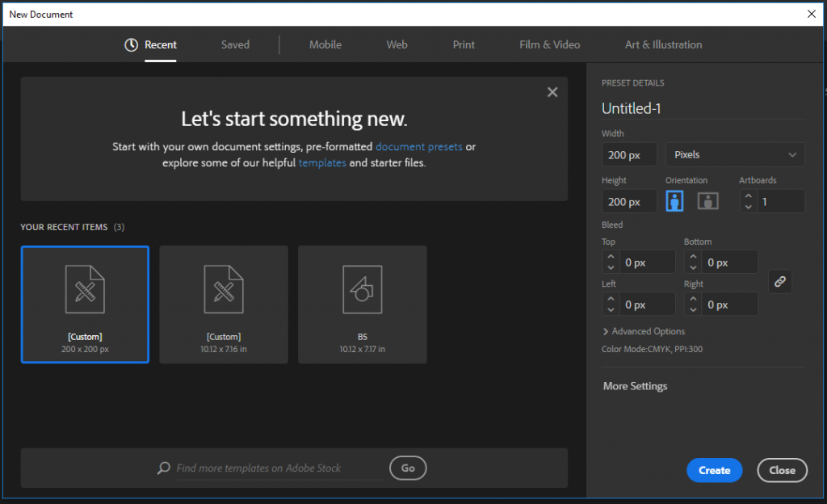The height and width of the screenshot is (504, 827).
Task: Increase the Artboards count with up arrow
Action: tap(748, 195)
